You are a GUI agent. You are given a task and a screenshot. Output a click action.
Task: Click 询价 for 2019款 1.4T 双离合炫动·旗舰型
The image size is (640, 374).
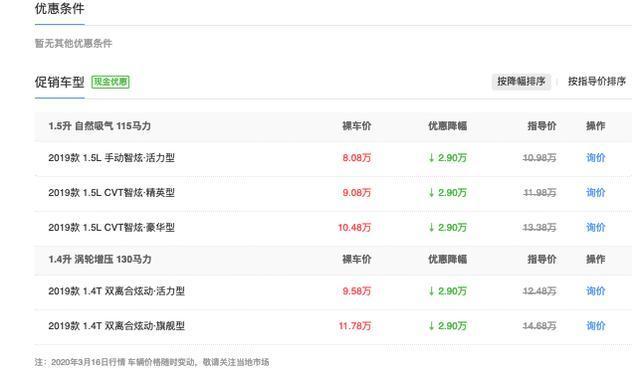coord(596,326)
